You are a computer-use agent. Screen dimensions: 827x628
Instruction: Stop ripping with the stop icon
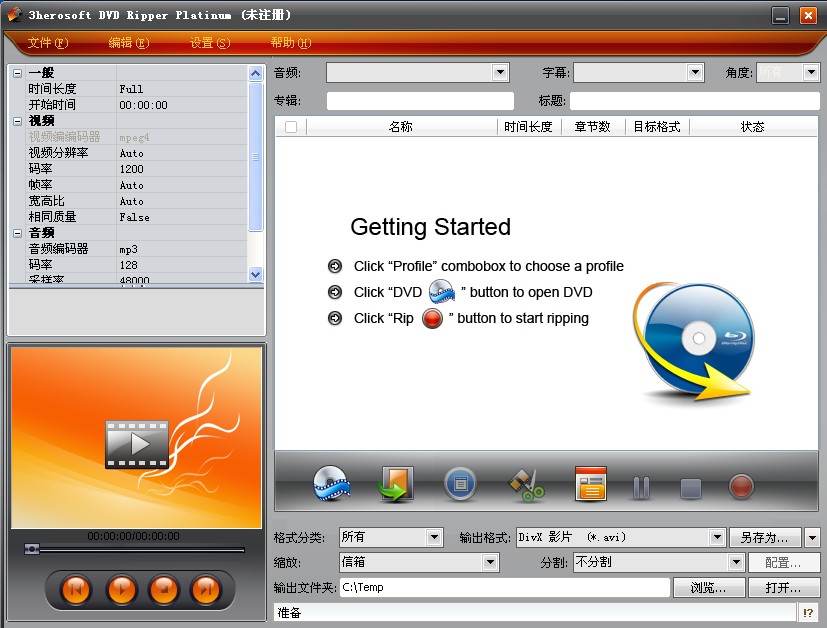(x=690, y=486)
